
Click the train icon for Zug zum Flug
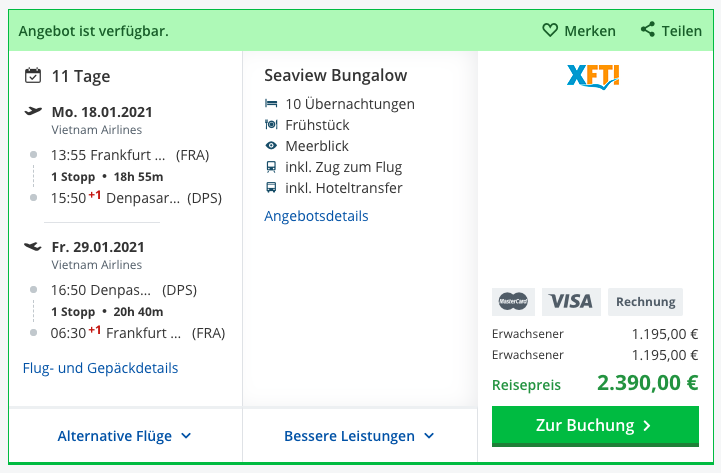[x=271, y=167]
